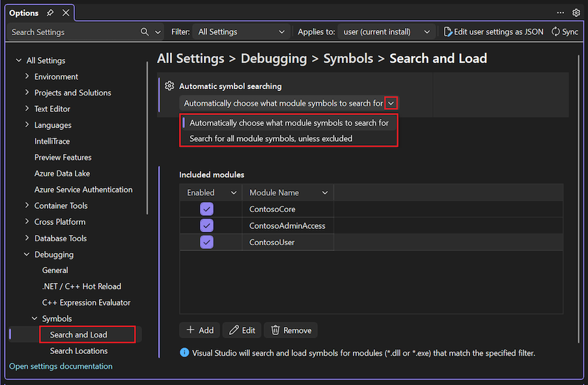Edit a module using the pencil icon
Viewport: 588px width, 385px height.
click(x=242, y=330)
